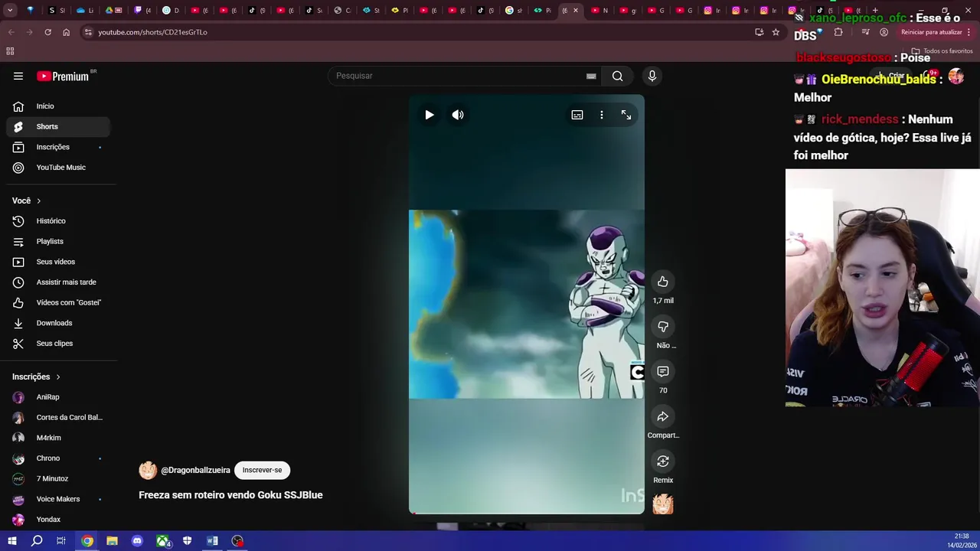
Task: Reload the page in Chrome
Action: 47,32
